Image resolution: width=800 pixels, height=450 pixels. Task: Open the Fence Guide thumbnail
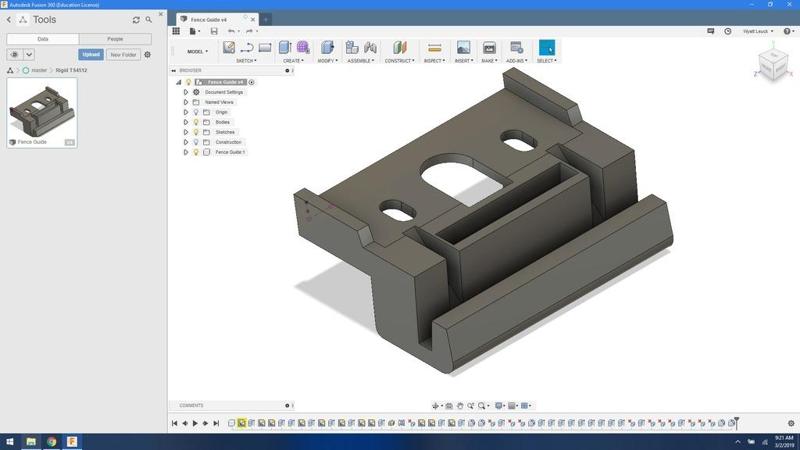42,113
